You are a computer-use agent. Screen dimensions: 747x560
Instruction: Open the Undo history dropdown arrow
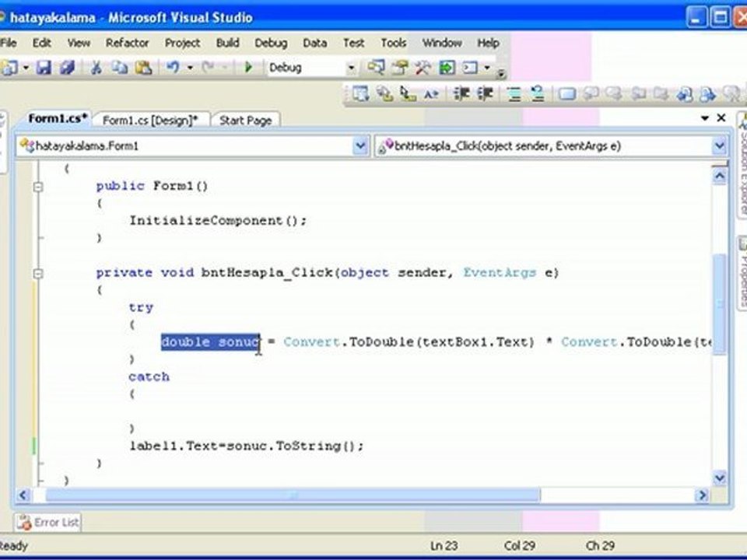pos(190,68)
